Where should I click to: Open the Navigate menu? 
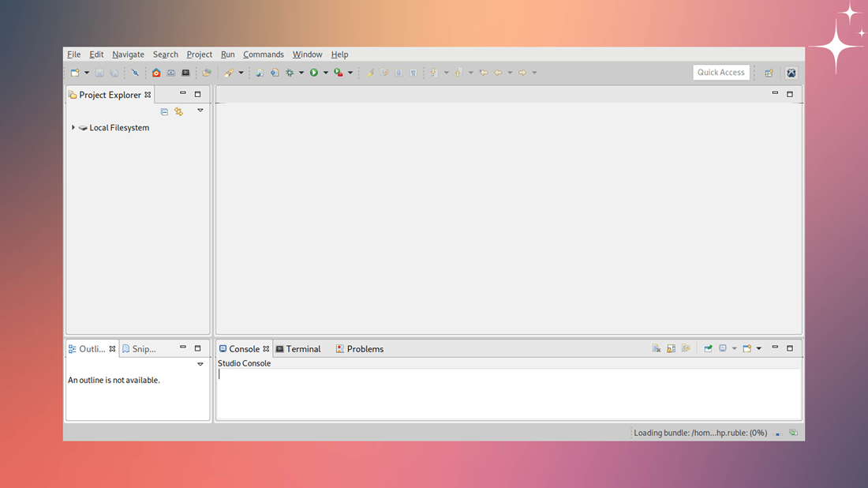click(x=128, y=54)
